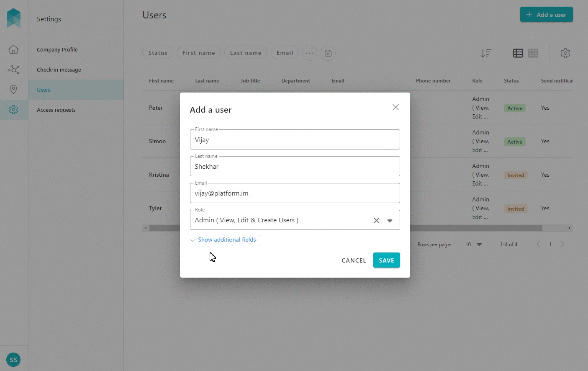
Task: Sort by Role column header
Action: [477, 81]
